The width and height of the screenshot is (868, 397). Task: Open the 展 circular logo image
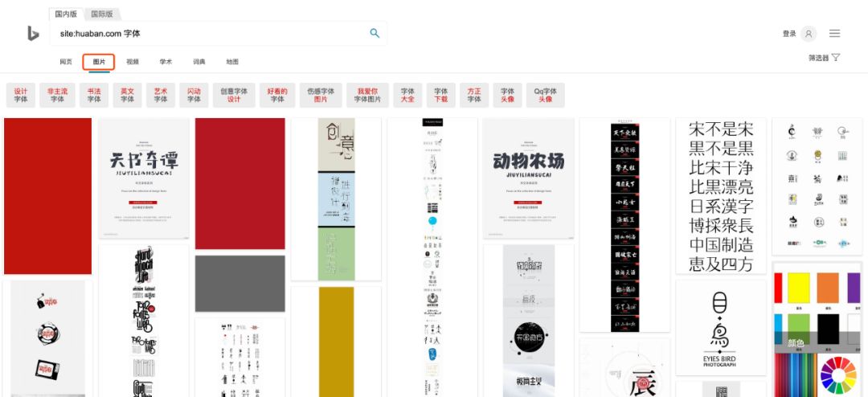click(625, 368)
